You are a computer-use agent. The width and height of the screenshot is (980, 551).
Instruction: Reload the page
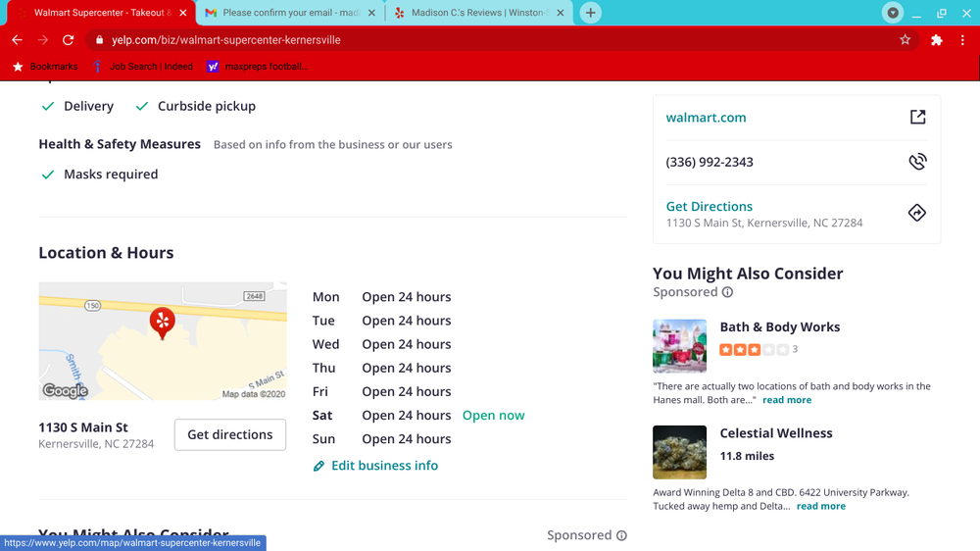pyautogui.click(x=68, y=40)
